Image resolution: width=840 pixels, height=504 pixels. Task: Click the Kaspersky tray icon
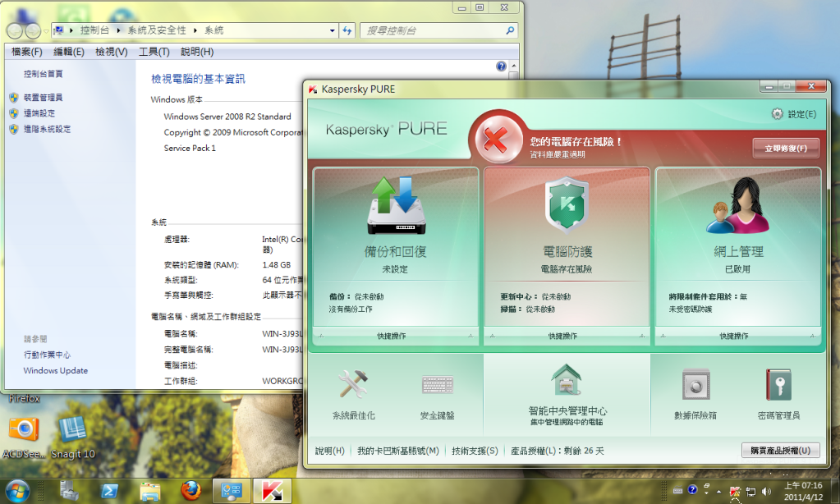[735, 491]
